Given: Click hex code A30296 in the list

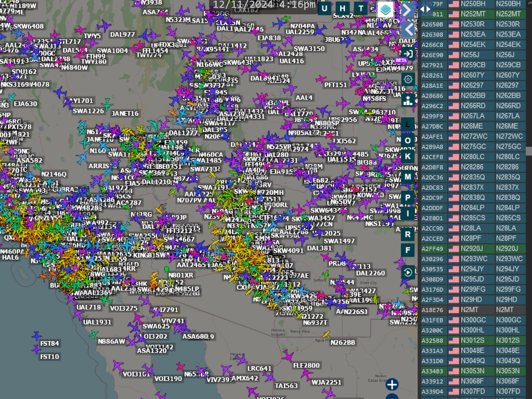Looking at the screenshot, I should (x=432, y=259).
